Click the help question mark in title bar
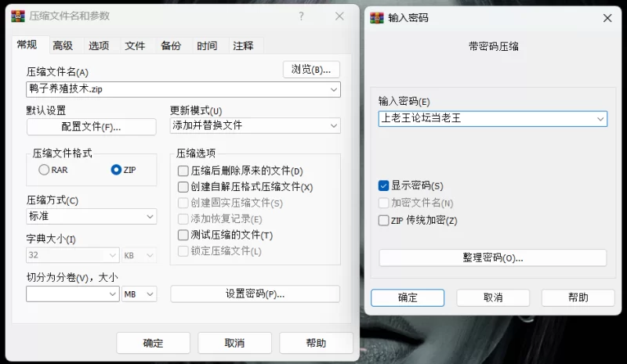 (302, 16)
